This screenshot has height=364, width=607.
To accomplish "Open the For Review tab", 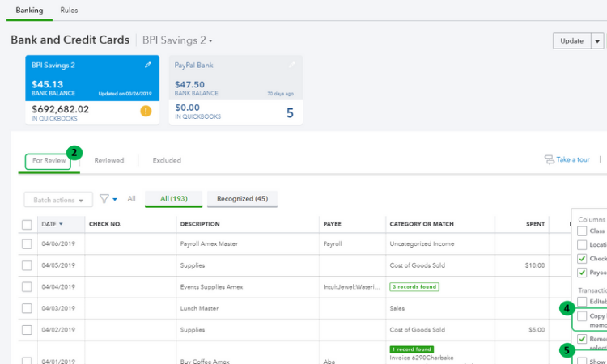I will tap(49, 160).
